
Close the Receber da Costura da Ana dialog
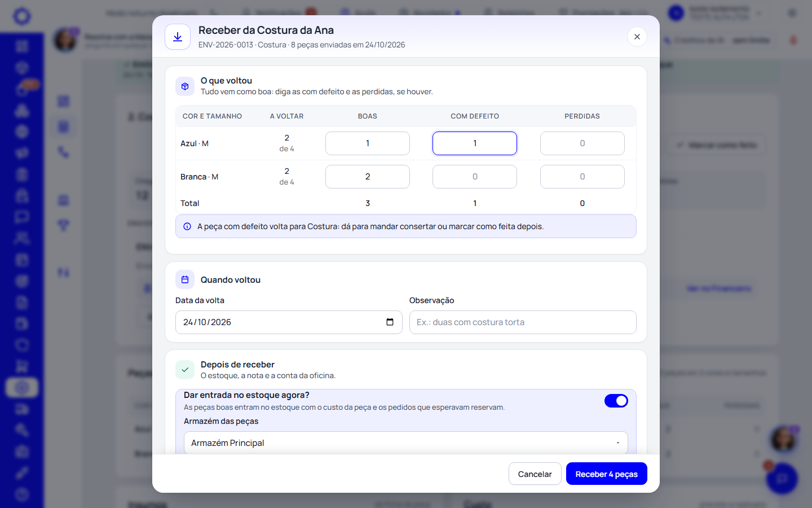click(x=637, y=37)
